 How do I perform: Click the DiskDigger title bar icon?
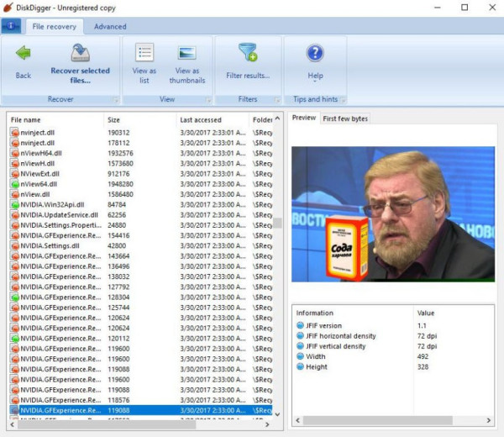click(x=9, y=8)
